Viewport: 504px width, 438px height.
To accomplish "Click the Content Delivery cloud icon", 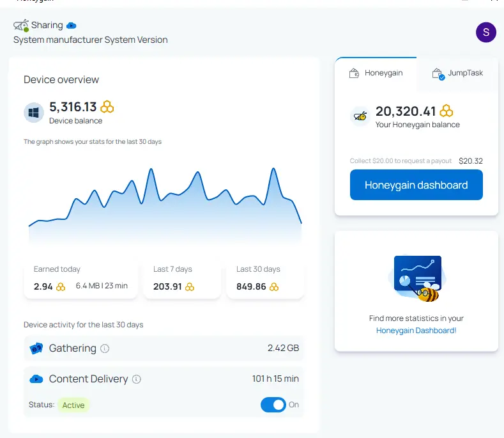I will (36, 379).
